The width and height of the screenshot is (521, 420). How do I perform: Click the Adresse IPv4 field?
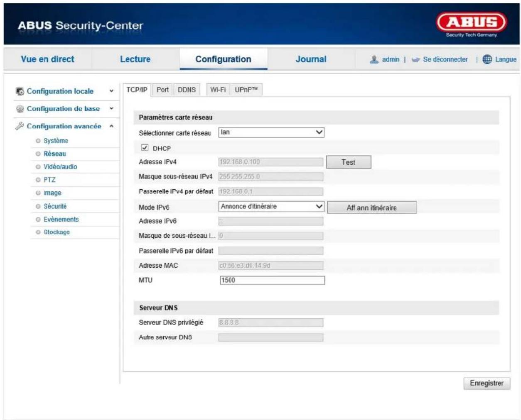point(271,162)
